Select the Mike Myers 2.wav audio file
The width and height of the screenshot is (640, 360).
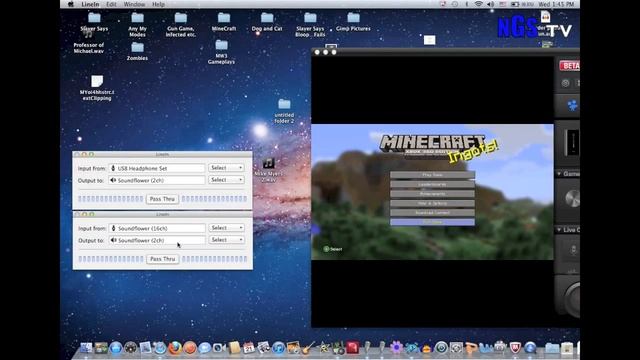pyautogui.click(x=268, y=170)
